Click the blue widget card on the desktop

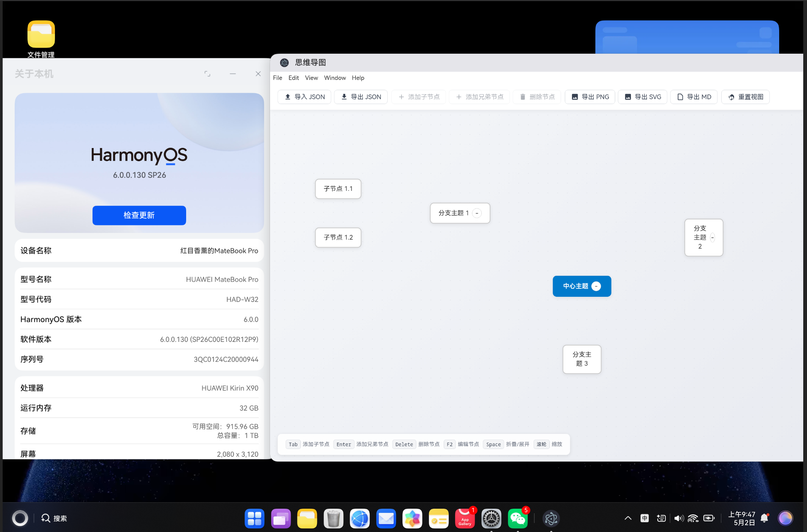(x=687, y=37)
